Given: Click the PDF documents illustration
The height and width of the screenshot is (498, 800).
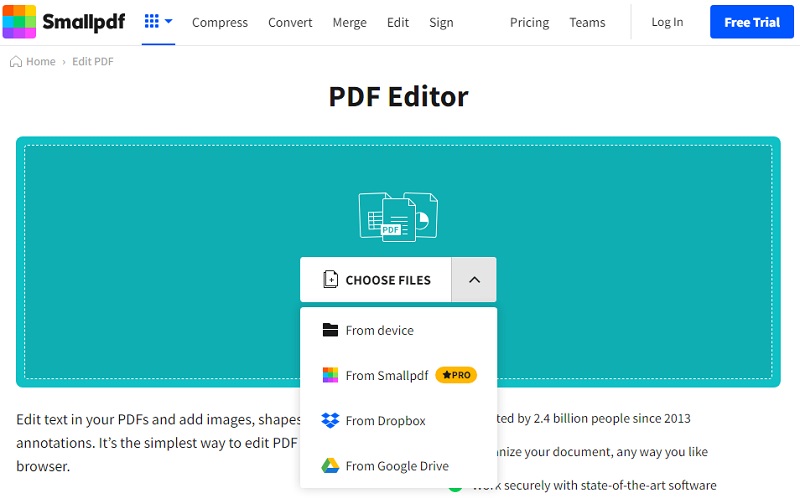Looking at the screenshot, I should [x=398, y=216].
